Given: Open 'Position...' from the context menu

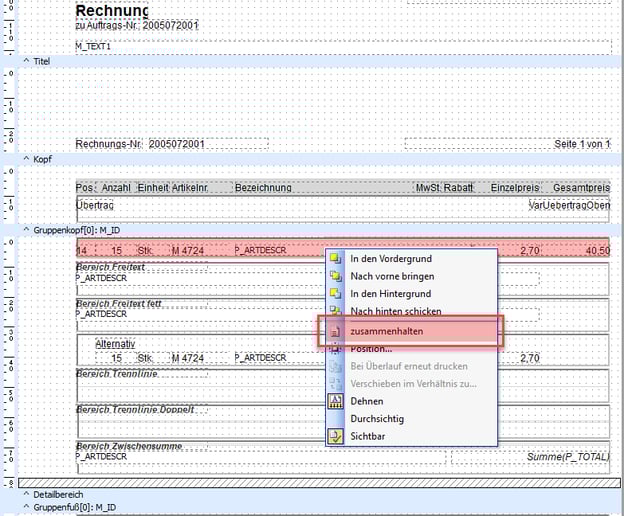Looking at the screenshot, I should point(371,348).
